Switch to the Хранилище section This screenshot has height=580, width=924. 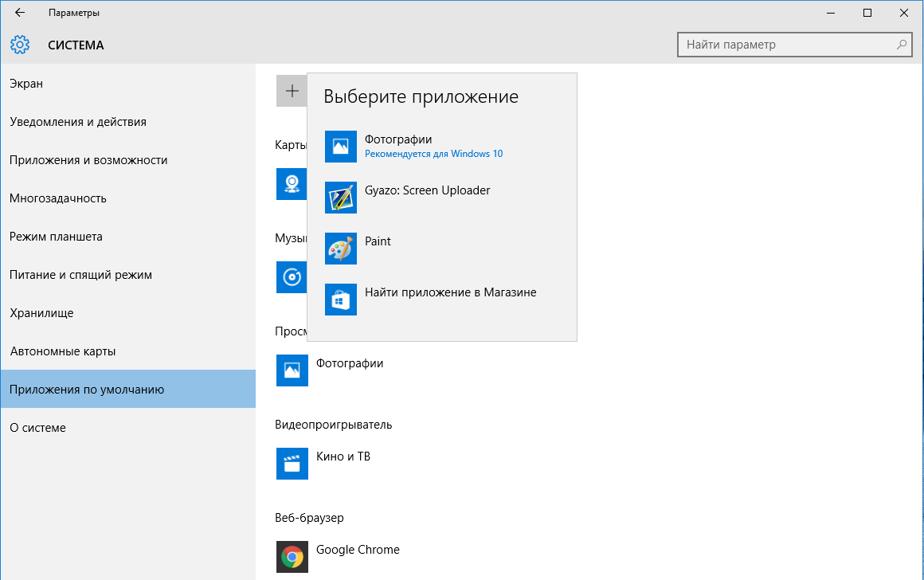point(41,313)
